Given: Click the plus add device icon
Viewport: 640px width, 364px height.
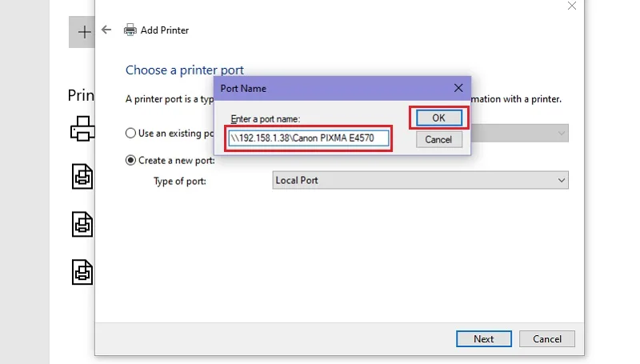Looking at the screenshot, I should coord(84,32).
